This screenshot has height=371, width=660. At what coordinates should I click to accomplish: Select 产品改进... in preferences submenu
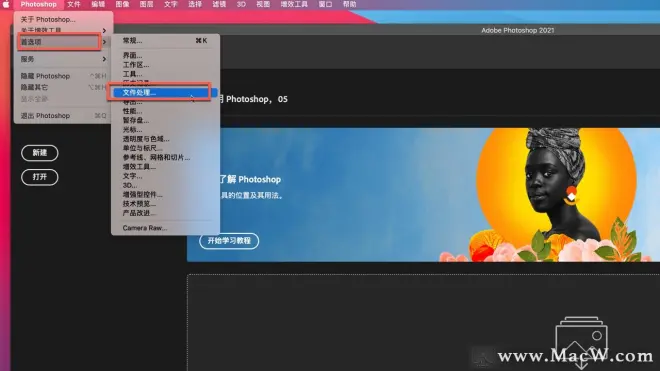click(165, 213)
